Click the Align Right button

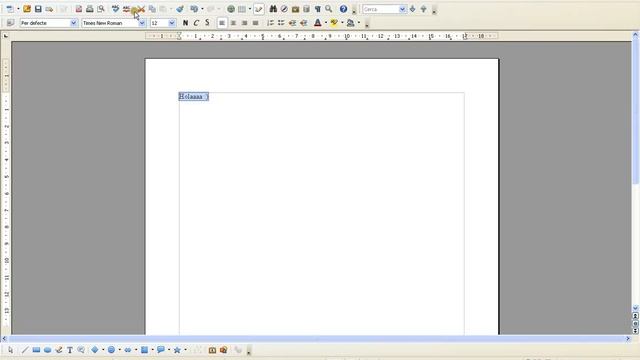click(x=244, y=23)
